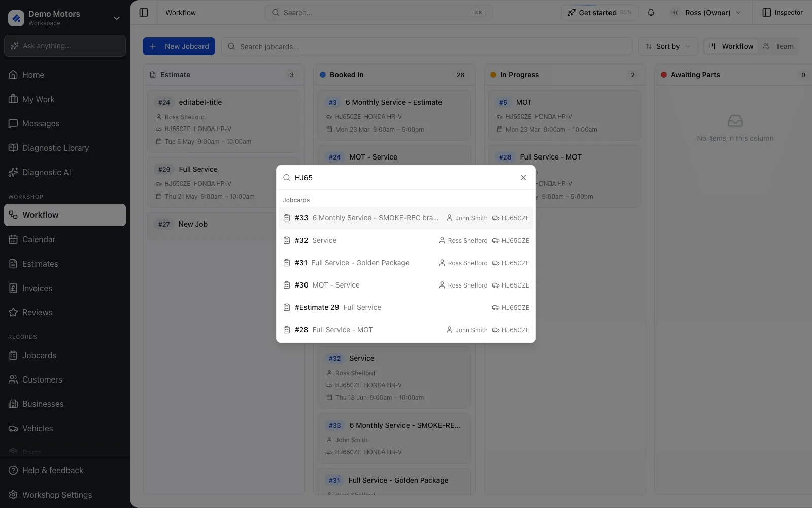The image size is (812, 508).
Task: Switch to the Workflow view
Action: coord(731,46)
